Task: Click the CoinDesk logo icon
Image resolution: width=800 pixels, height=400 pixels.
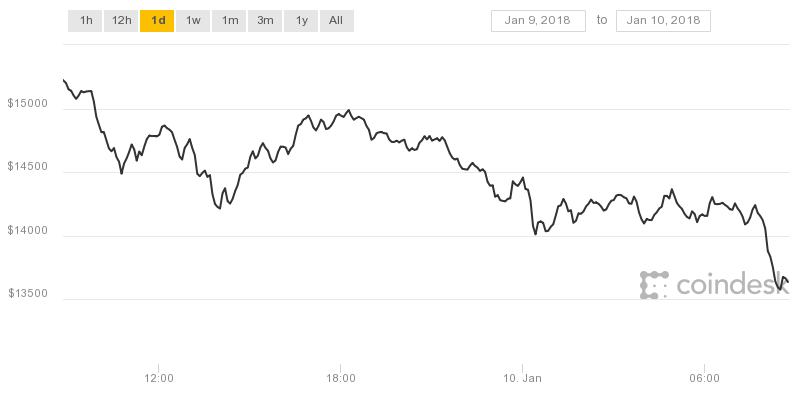Action: click(x=654, y=285)
